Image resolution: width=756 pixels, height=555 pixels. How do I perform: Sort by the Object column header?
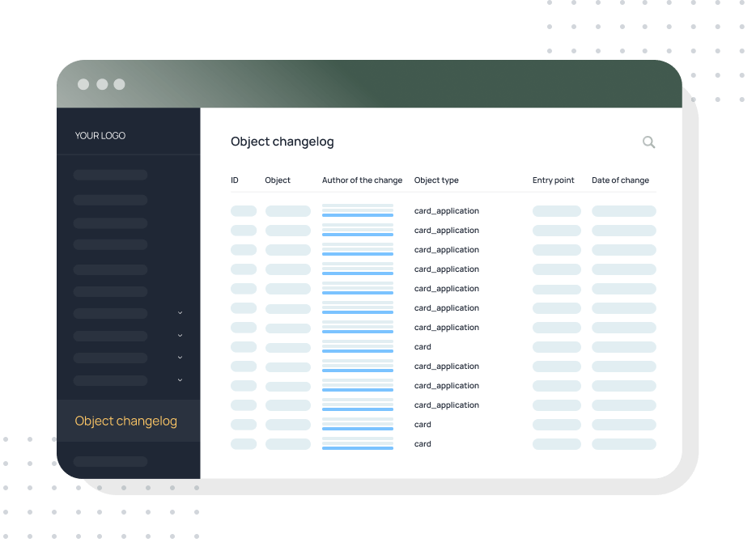click(278, 180)
